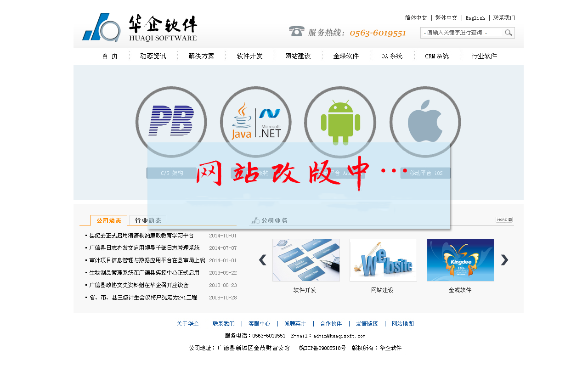This screenshot has height=366, width=588.
Task: Open the 县纪委正式启用 news article
Action: (x=141, y=236)
